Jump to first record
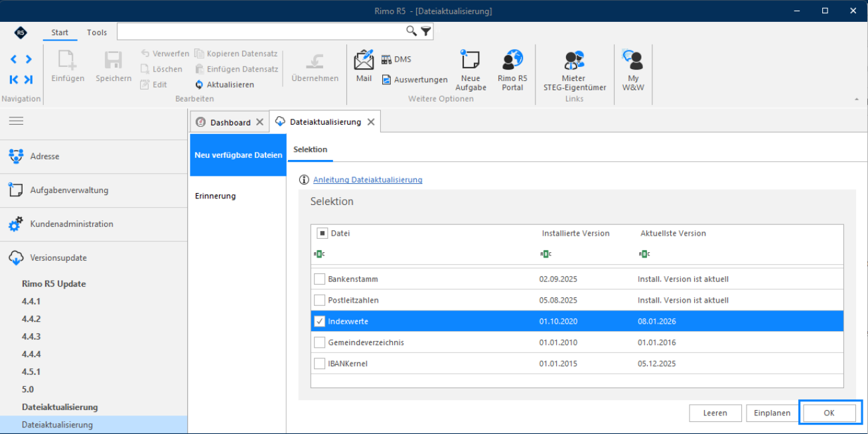The image size is (868, 434). [14, 80]
